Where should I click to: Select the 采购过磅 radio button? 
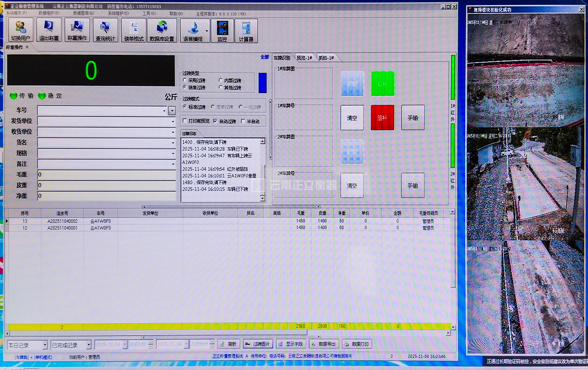[185, 80]
